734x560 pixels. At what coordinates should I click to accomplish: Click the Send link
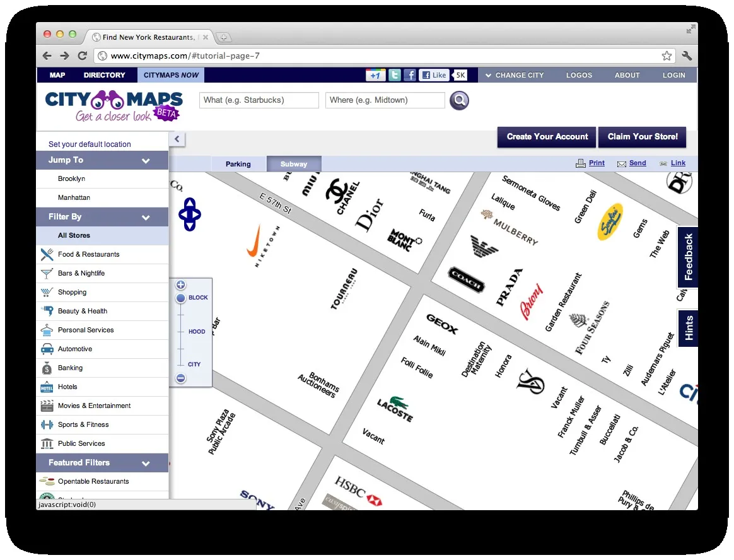click(x=637, y=163)
